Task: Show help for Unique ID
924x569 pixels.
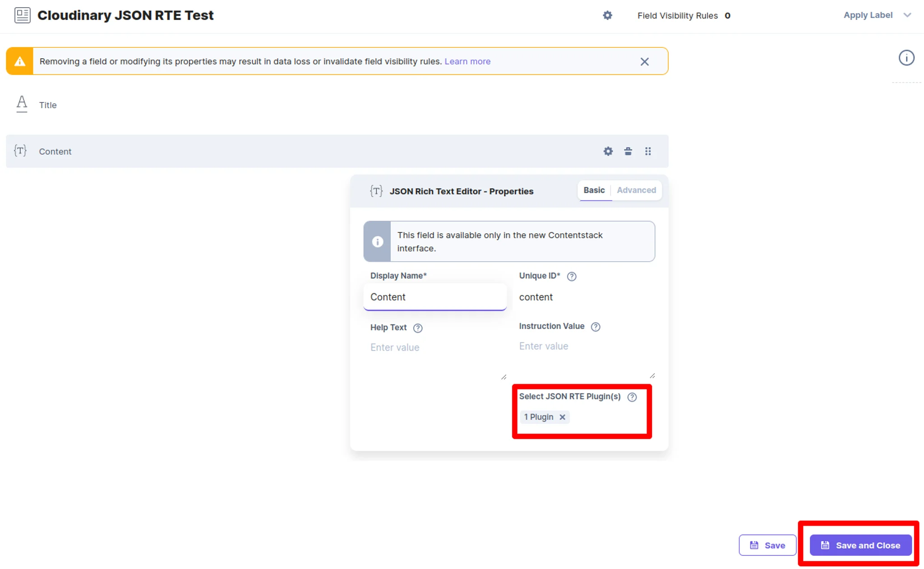Action: click(x=571, y=276)
